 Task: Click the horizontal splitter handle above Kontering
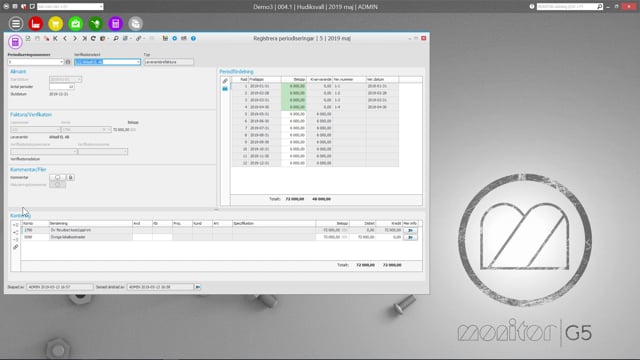pos(216,210)
